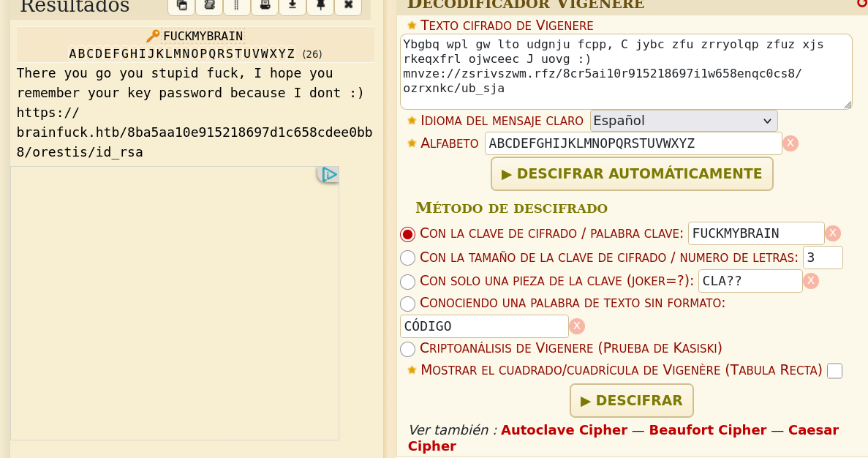Image resolution: width=868 pixels, height=458 pixels.
Task: Select the key size 'numero de letras' radio option
Action: coord(408,258)
